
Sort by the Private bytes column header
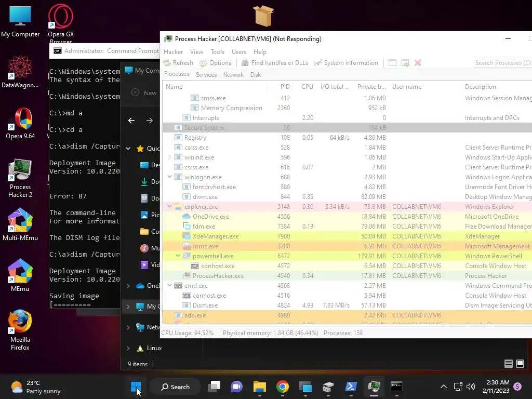(x=370, y=87)
